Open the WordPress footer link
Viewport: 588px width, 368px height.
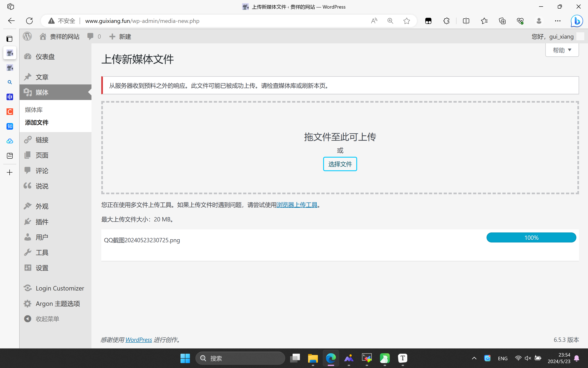(x=138, y=340)
